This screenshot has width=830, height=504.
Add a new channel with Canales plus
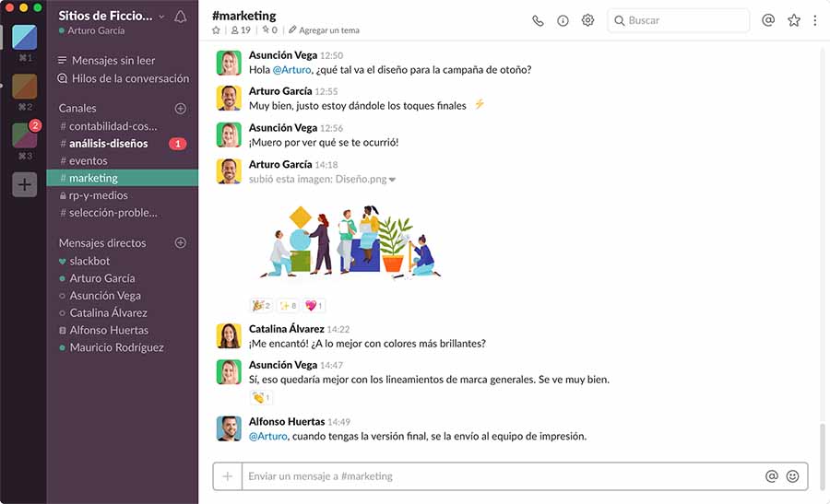pyautogui.click(x=181, y=109)
